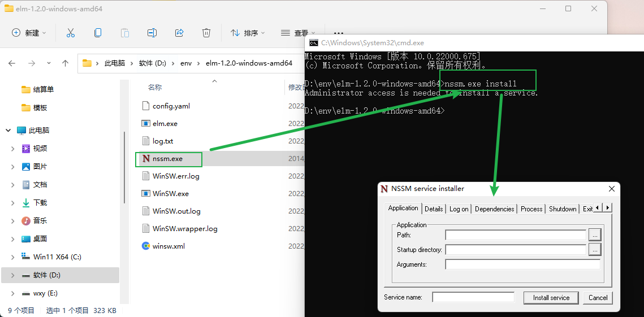The image size is (644, 317).
Task: Open the 新建 (New) dropdown in Explorer
Action: click(x=29, y=33)
